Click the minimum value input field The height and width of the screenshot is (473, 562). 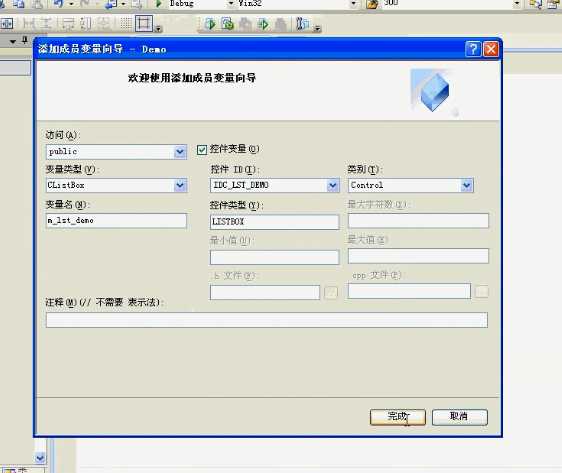(274, 258)
